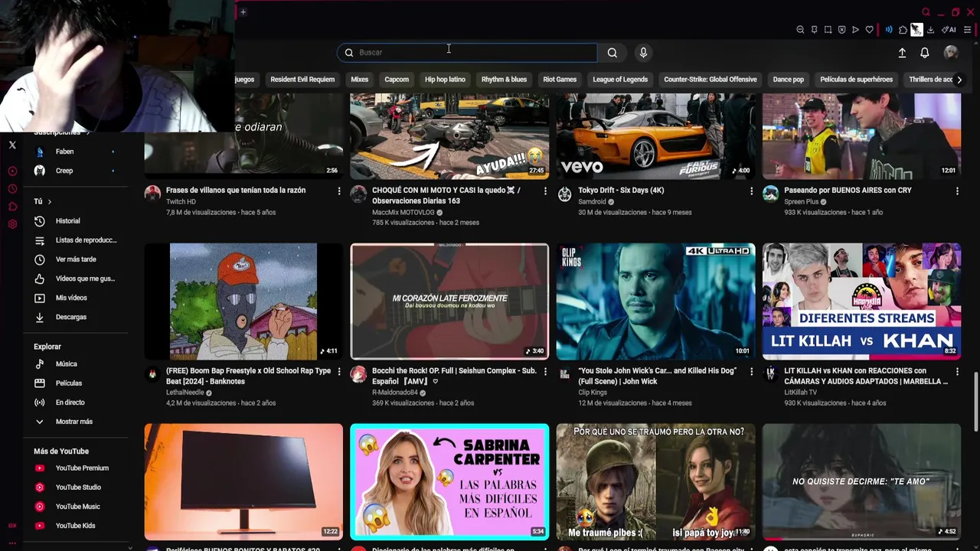Open options menu for Bocchi the Rock video

point(545,371)
